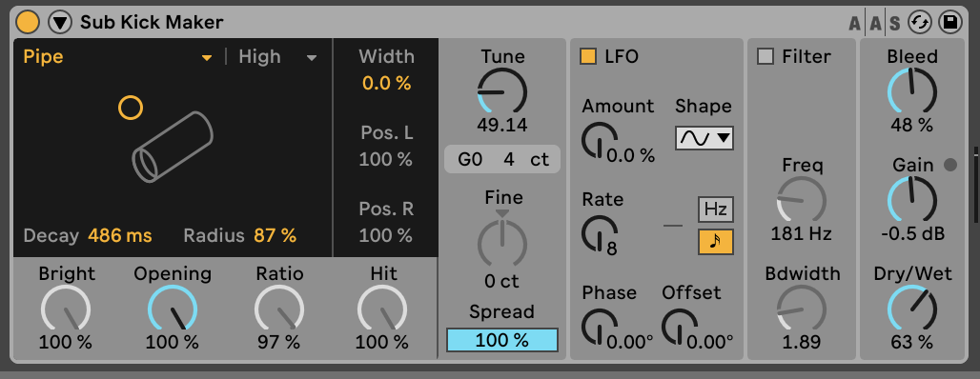The width and height of the screenshot is (980, 379).
Task: Click the G0 4 ct note display
Action: tap(502, 159)
